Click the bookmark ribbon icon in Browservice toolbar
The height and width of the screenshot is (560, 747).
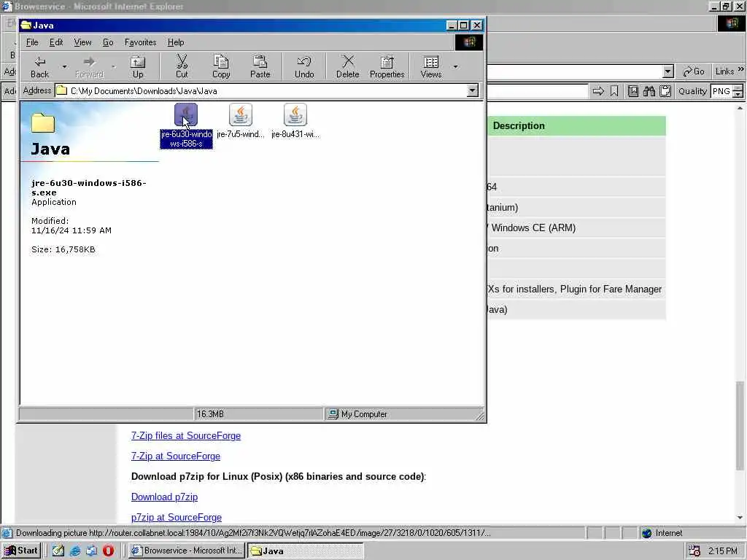tap(614, 91)
